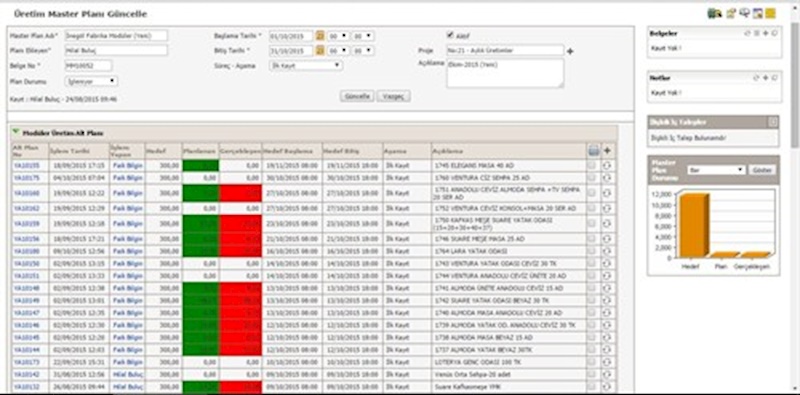The height and width of the screenshot is (395, 800).
Task: Open the Bitiş Tarihi hour dropdown
Action: click(338, 51)
